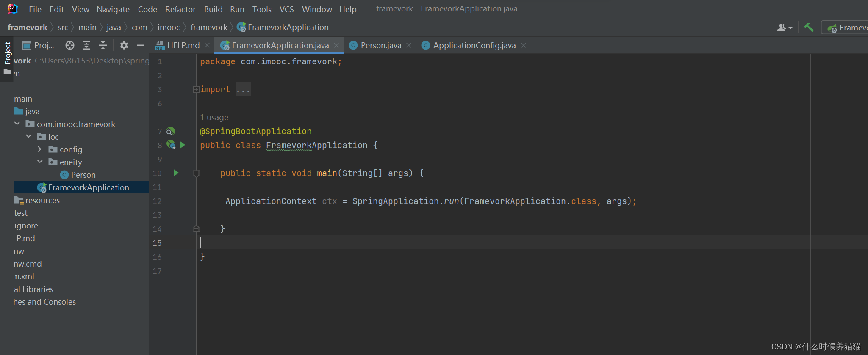The width and height of the screenshot is (868, 355).
Task: Open the Help menu
Action: [x=348, y=9]
